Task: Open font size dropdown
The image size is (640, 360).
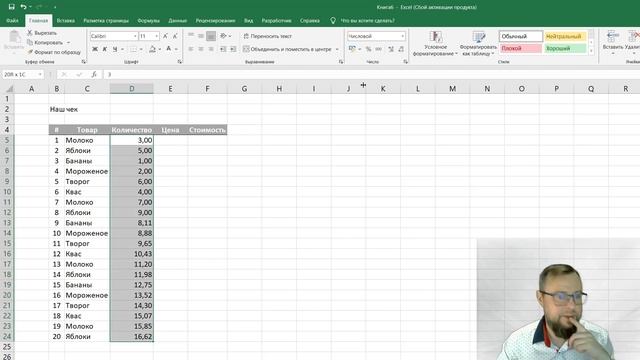Action: tap(156, 36)
